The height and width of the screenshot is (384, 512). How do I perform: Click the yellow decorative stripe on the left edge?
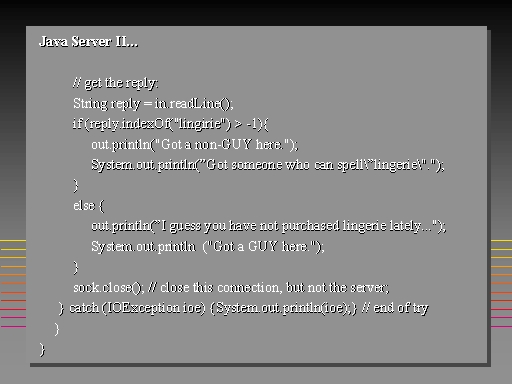(x=13, y=241)
